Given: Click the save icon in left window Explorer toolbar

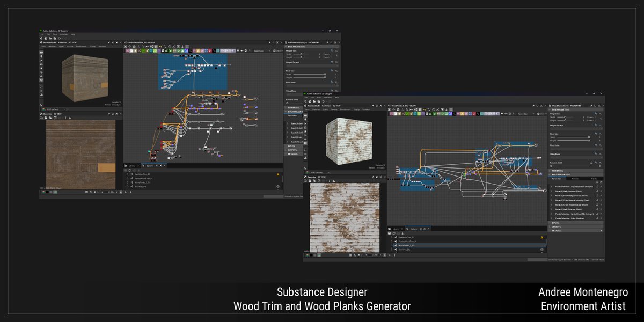Looking at the screenshot, I should (126, 170).
